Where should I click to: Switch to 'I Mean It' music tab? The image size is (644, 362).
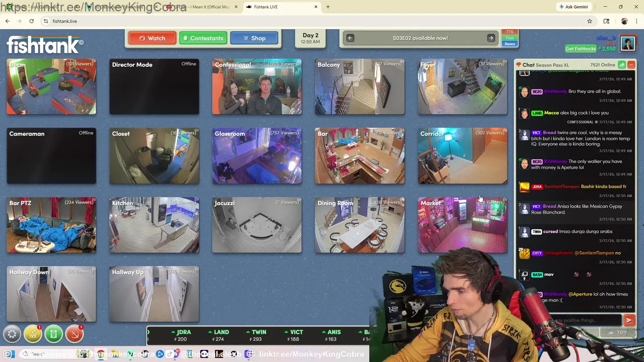pyautogui.click(x=201, y=7)
